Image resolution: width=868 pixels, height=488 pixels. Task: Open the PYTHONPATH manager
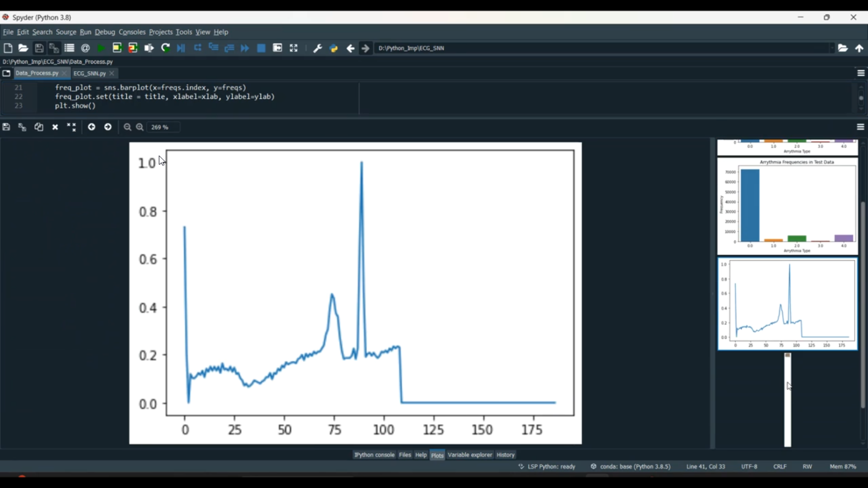point(333,48)
